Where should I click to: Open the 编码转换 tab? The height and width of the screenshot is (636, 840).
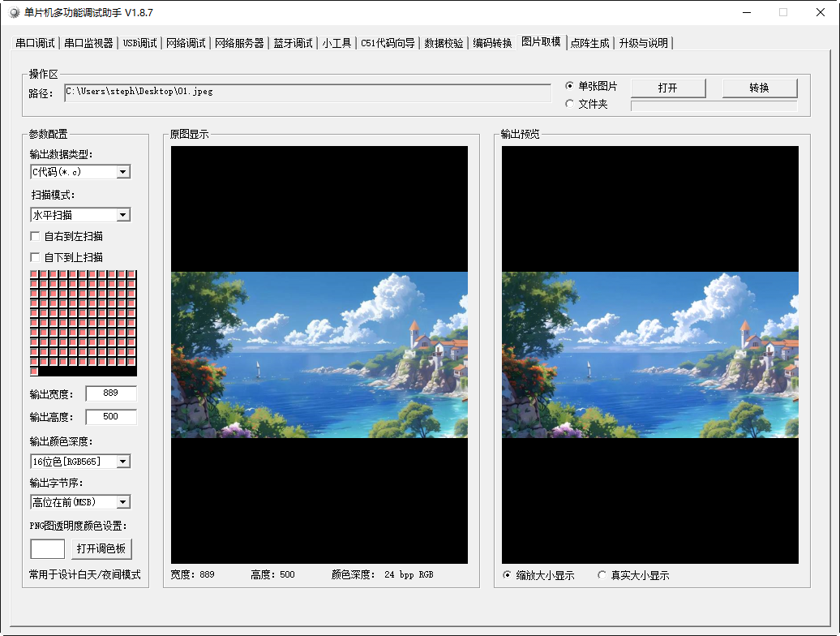(x=492, y=43)
